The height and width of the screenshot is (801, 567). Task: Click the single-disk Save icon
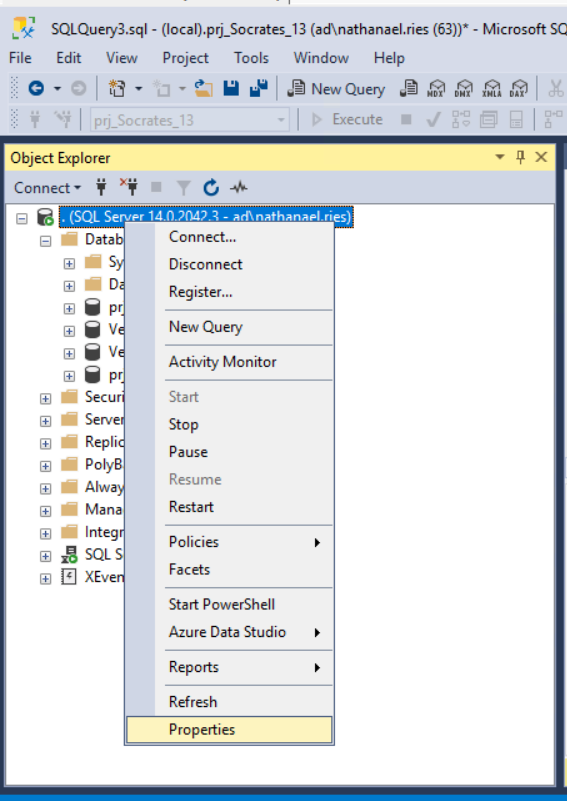click(231, 88)
